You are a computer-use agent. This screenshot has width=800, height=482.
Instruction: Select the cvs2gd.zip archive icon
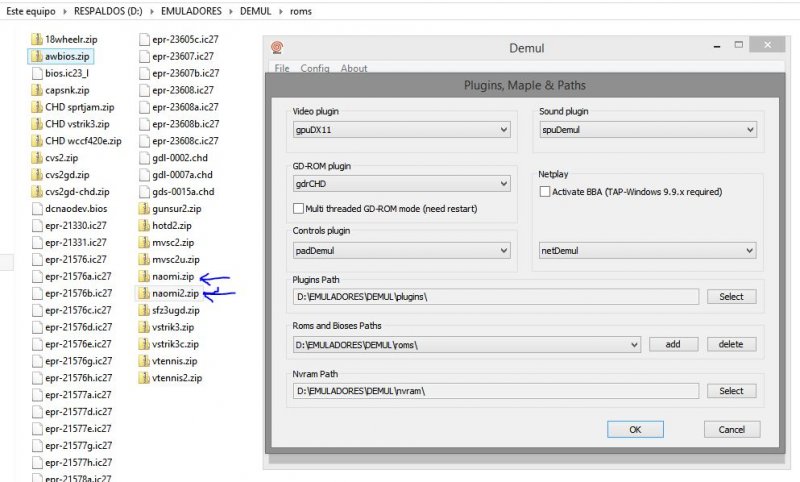(37, 174)
